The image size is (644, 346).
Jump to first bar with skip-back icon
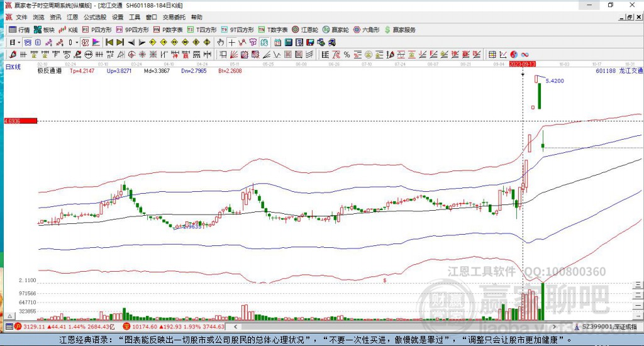click(109, 42)
